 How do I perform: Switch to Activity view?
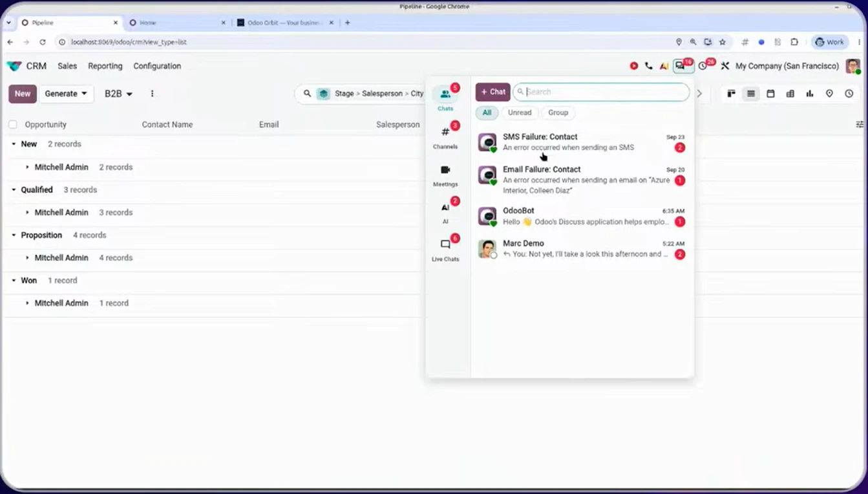click(x=849, y=94)
